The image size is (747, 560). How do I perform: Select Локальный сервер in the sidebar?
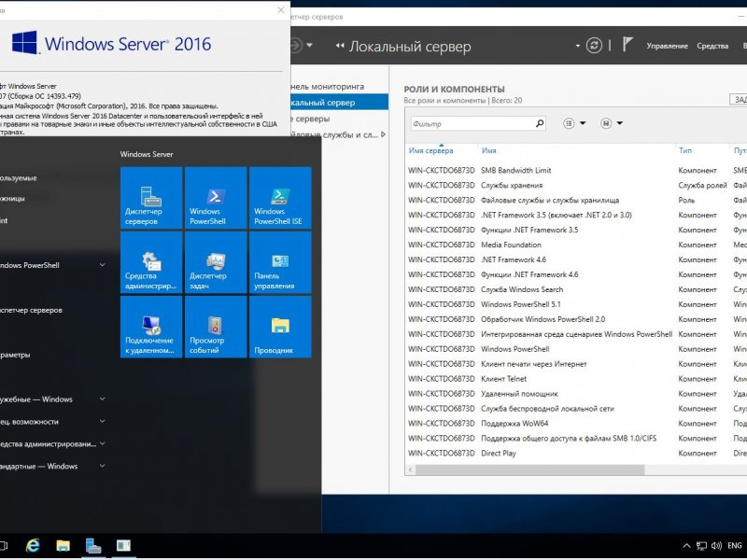[340, 103]
